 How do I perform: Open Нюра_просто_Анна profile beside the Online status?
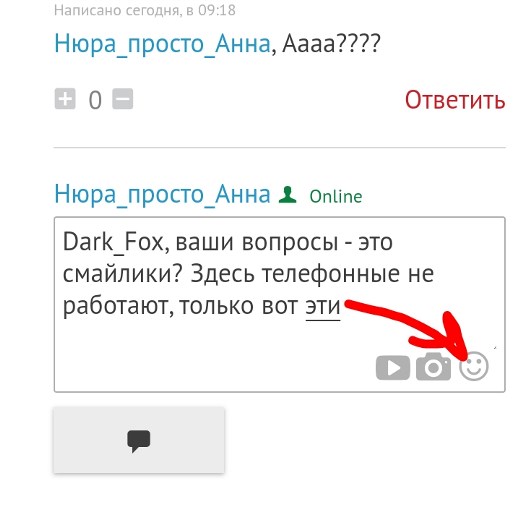[162, 194]
